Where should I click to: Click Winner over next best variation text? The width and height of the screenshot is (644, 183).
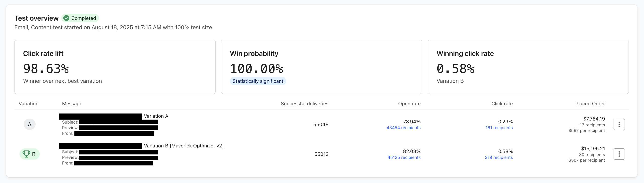point(62,81)
